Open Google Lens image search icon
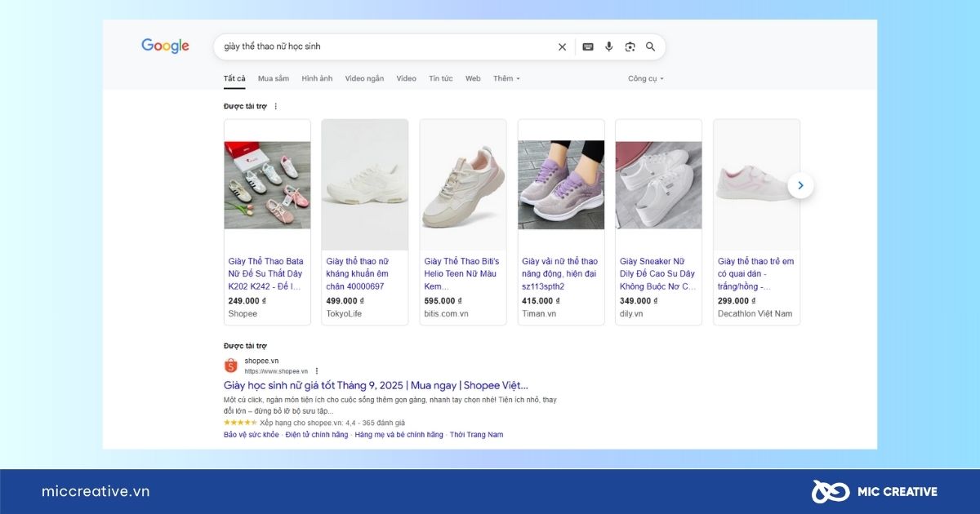This screenshot has height=514, width=980. 630,47
